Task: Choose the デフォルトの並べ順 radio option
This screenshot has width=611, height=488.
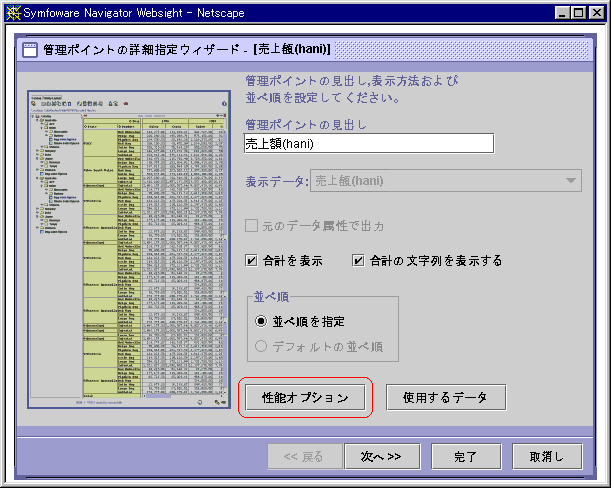Action: 260,347
